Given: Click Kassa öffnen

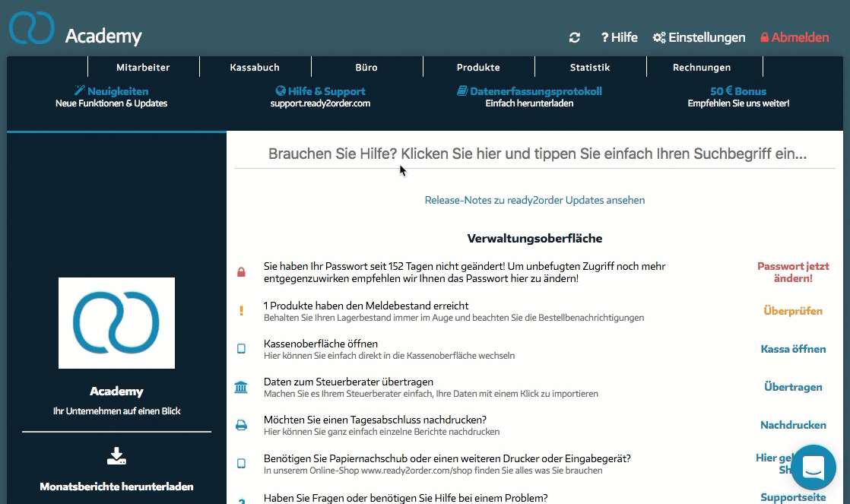Looking at the screenshot, I should coord(793,349).
